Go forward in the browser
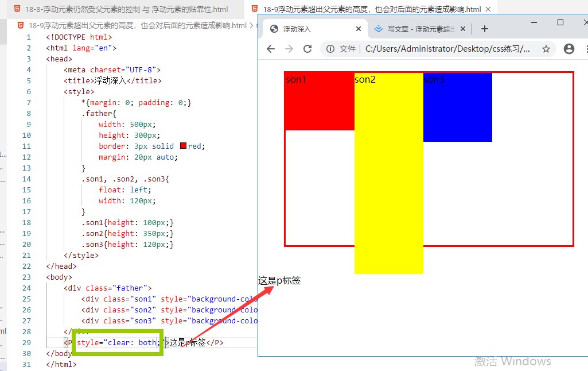This screenshot has width=588, height=371. (x=289, y=49)
